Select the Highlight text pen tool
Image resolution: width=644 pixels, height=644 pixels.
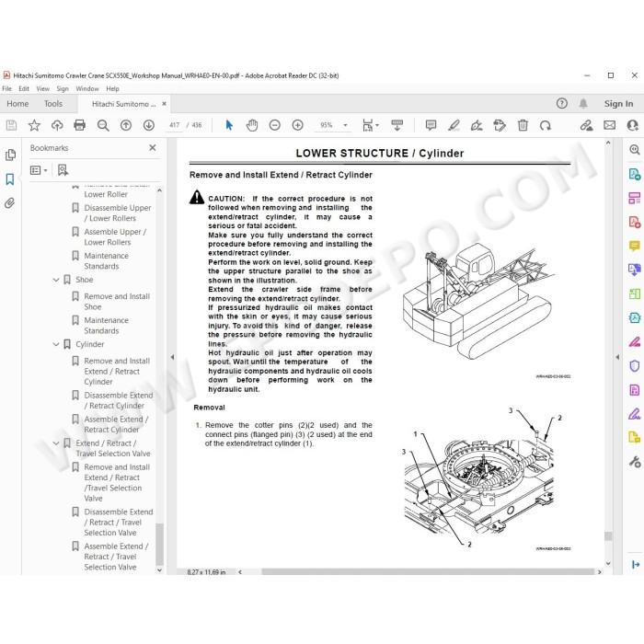coord(454,125)
